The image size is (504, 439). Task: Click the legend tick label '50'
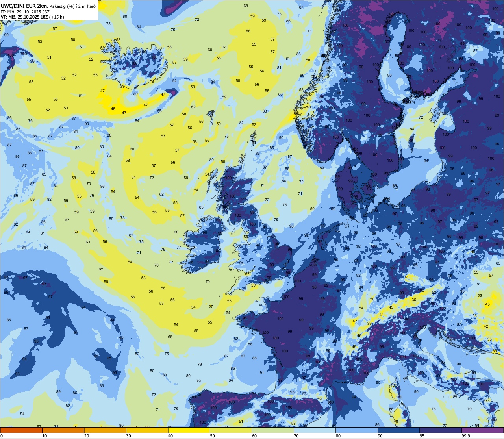click(x=212, y=436)
